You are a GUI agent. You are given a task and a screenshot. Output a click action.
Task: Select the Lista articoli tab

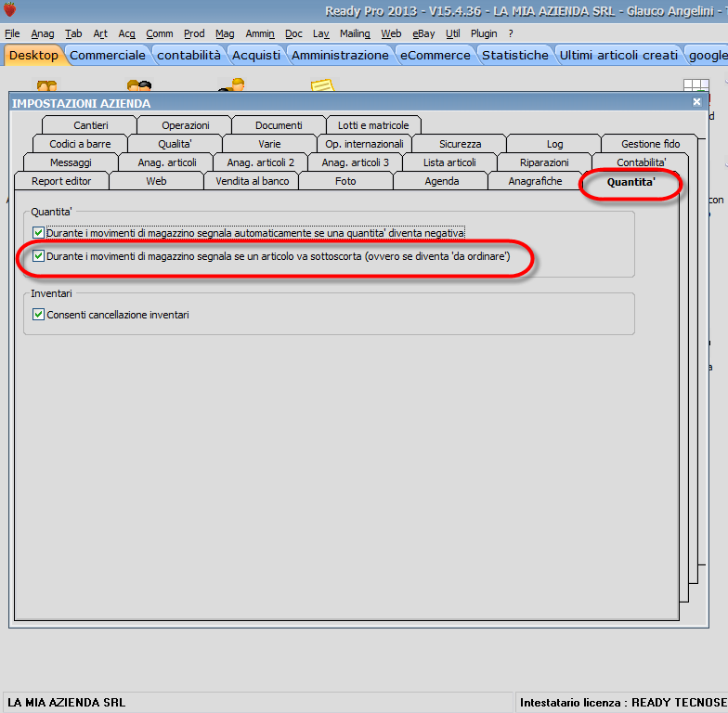point(449,162)
